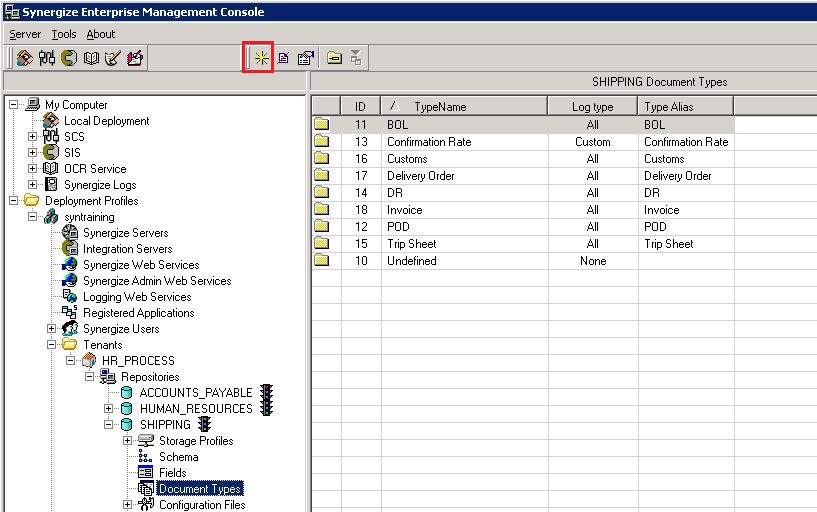This screenshot has height=512, width=817.
Task: Click the greyed-out hierarchy toolbar icon
Action: click(x=356, y=58)
